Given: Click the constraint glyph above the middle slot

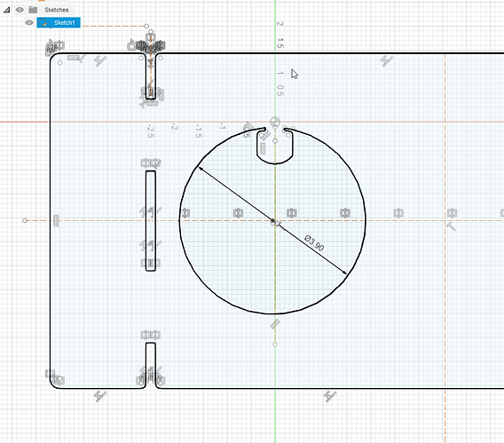Looking at the screenshot, I should click(151, 163).
